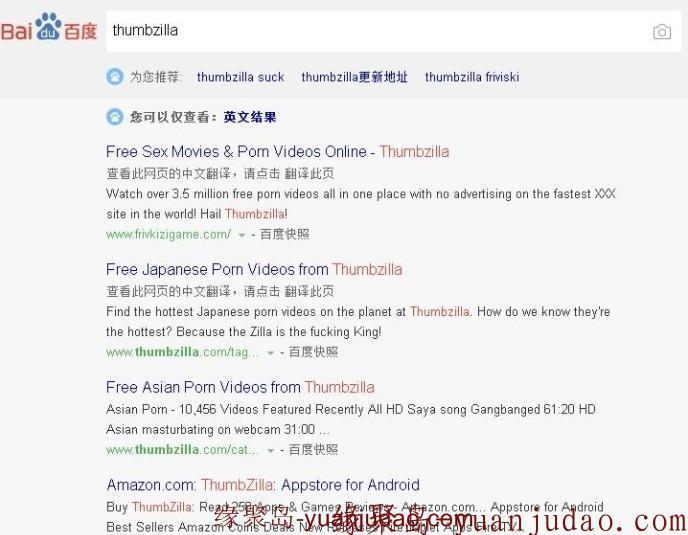Expand arrow next to thumbzilla.com/tag URL

point(270,353)
